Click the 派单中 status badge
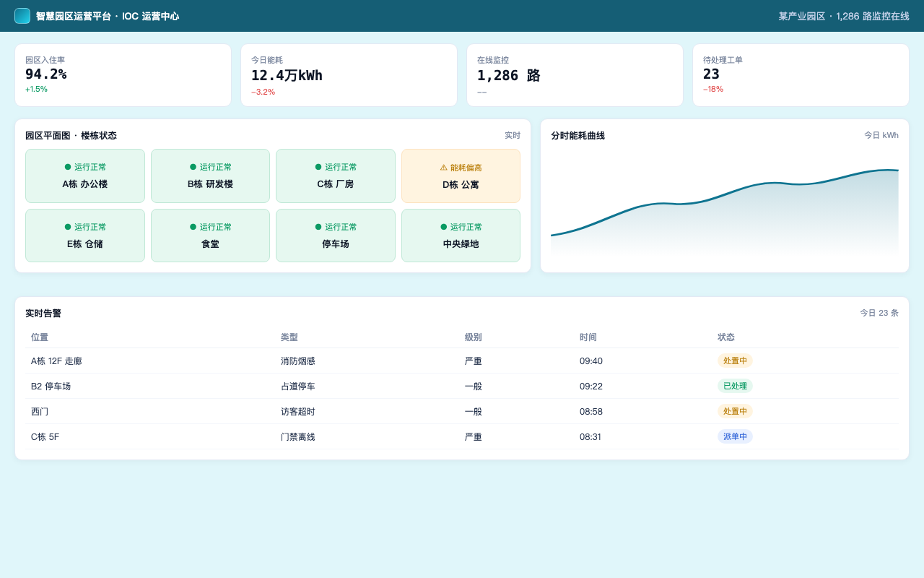This screenshot has height=578, width=924. pyautogui.click(x=735, y=436)
